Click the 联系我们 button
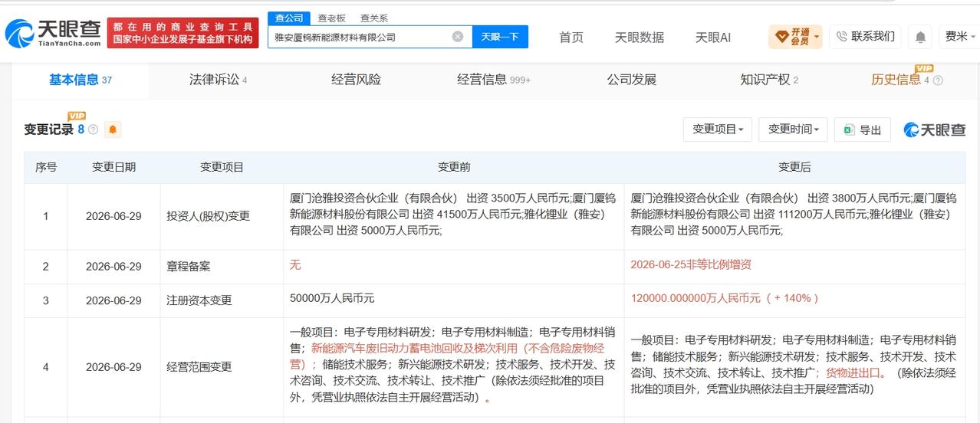 click(865, 36)
